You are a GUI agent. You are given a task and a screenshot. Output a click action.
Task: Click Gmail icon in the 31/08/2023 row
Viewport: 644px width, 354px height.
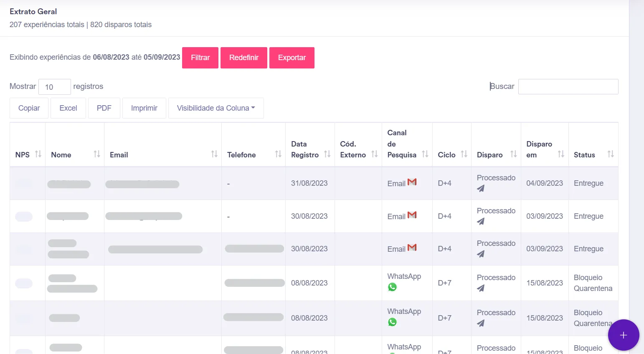(412, 182)
